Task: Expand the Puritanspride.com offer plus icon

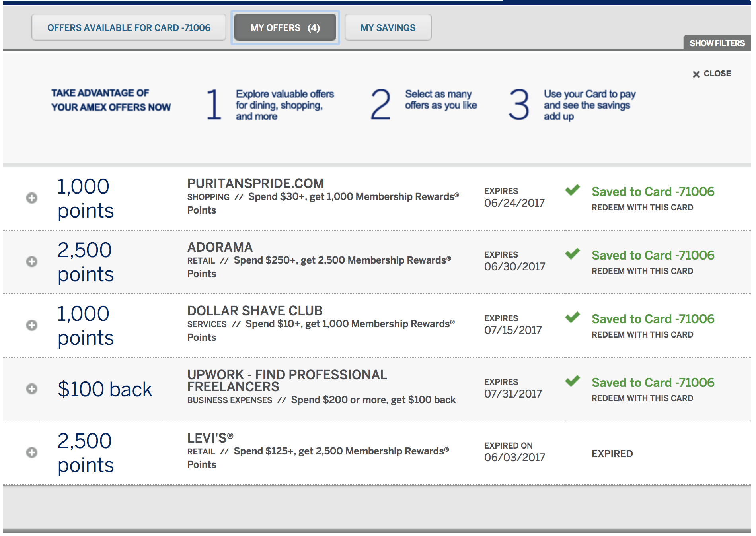Action: click(32, 198)
